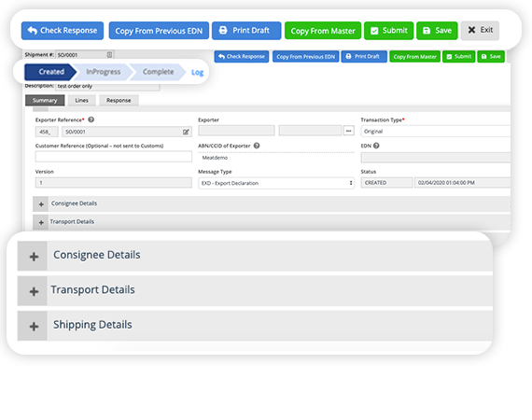Switch to the Summary tab

click(x=45, y=101)
